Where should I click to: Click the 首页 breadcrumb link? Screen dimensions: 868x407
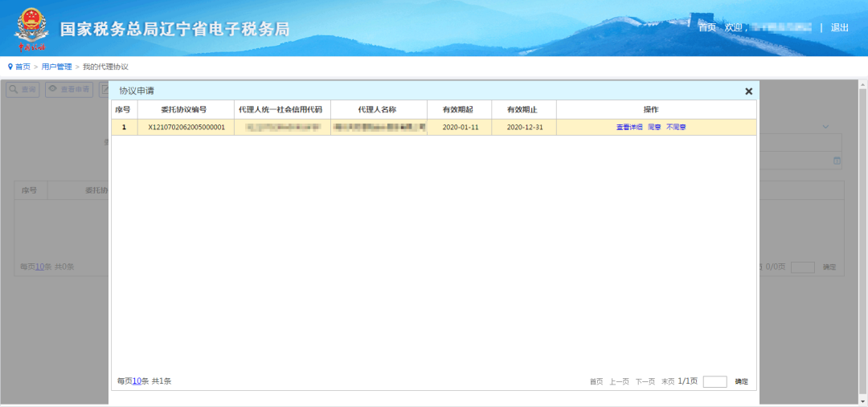point(23,67)
